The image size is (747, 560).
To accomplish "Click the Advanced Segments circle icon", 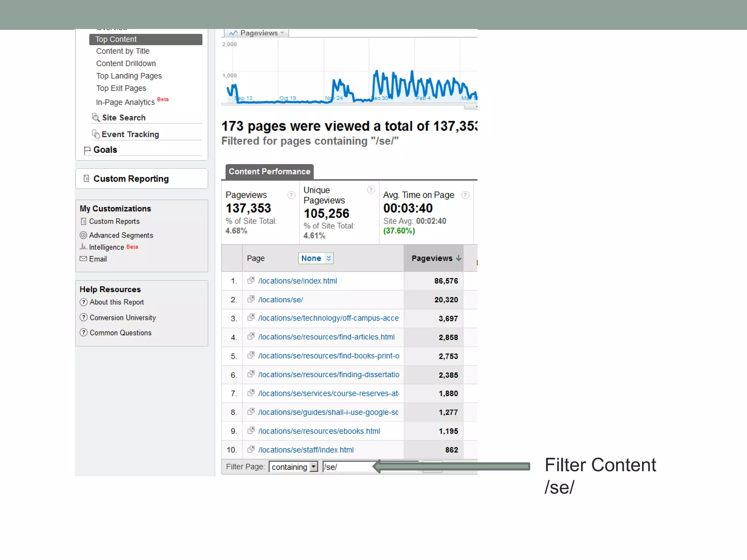I will [x=84, y=235].
